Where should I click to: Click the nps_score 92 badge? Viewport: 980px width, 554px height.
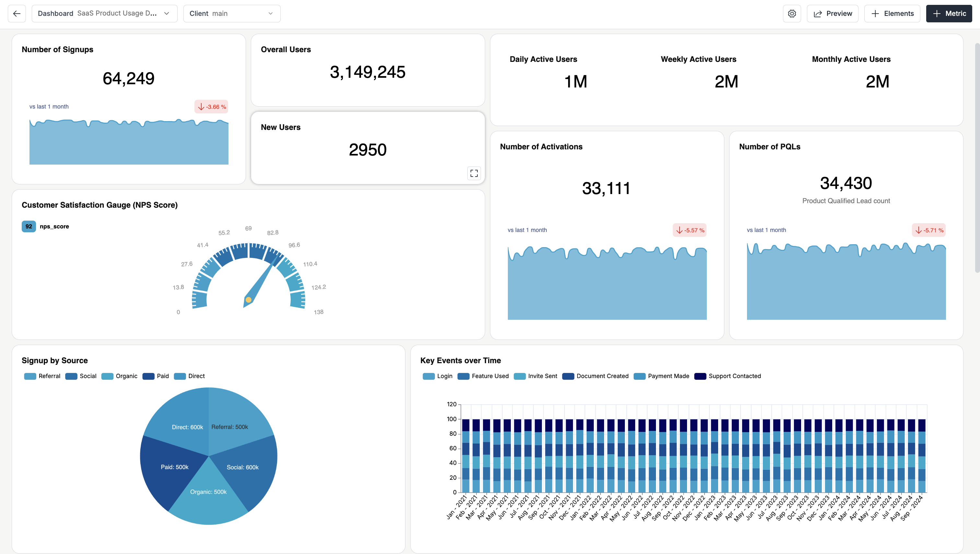[x=29, y=226]
